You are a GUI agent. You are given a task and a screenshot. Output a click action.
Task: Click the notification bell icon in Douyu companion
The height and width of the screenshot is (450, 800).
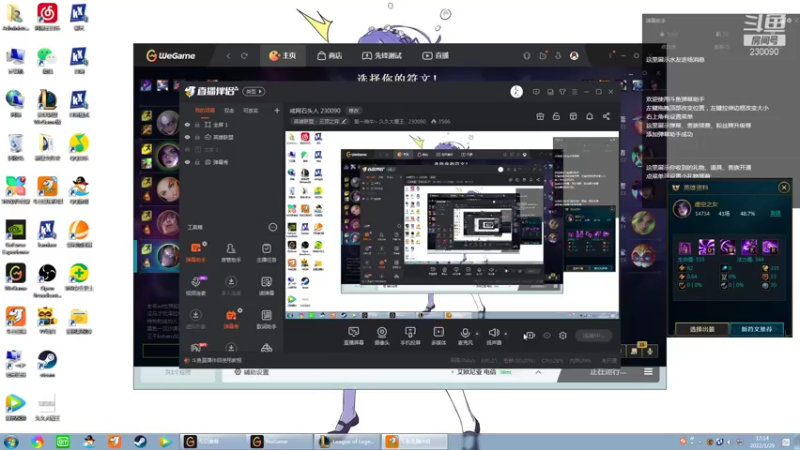click(x=589, y=116)
